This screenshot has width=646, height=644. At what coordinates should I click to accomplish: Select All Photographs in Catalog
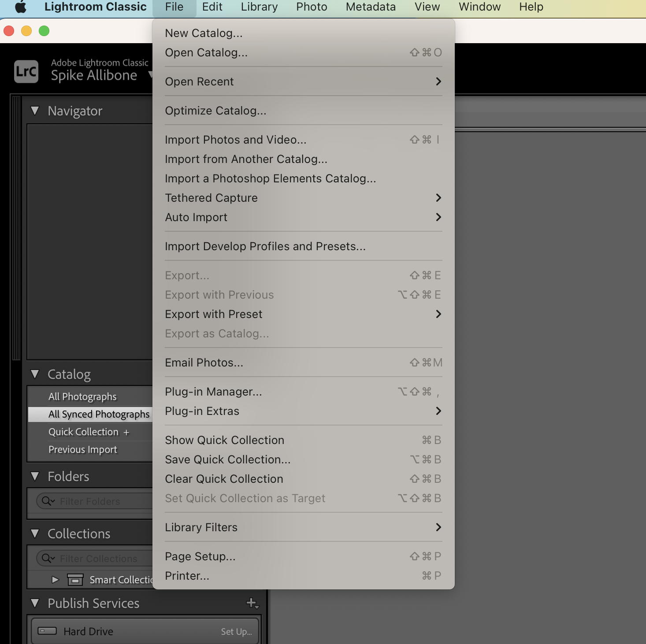(x=90, y=396)
